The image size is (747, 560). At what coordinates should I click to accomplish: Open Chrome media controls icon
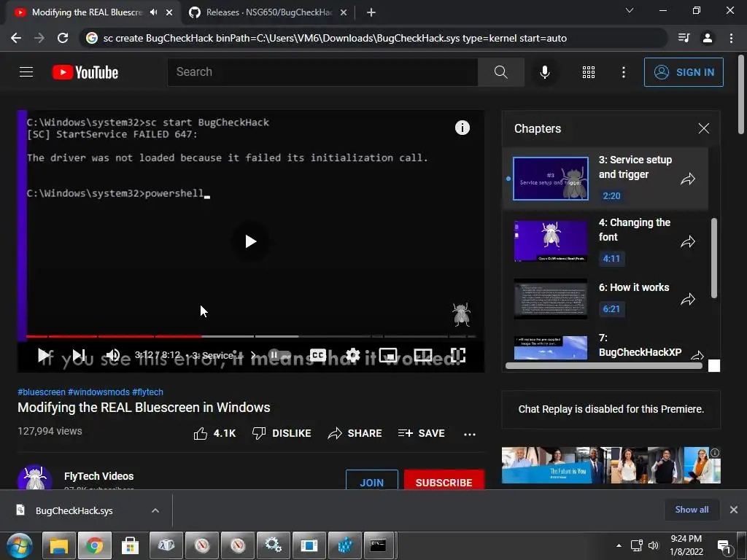(x=684, y=38)
